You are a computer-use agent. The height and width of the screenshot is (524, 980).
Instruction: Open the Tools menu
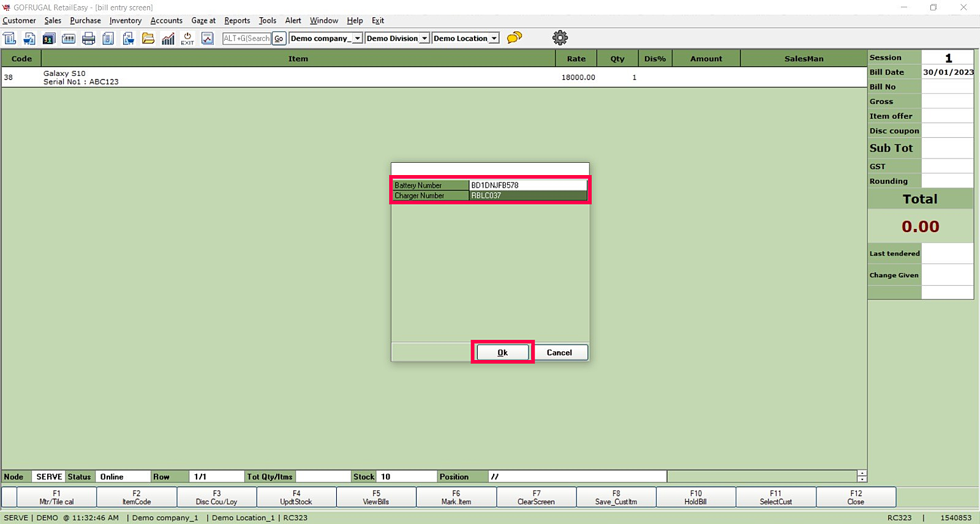click(x=268, y=21)
